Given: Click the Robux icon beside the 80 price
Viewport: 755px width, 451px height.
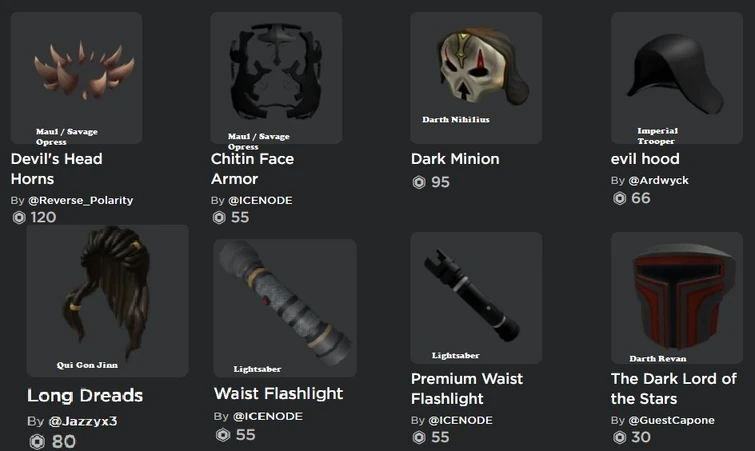Looking at the screenshot, I should (37, 441).
